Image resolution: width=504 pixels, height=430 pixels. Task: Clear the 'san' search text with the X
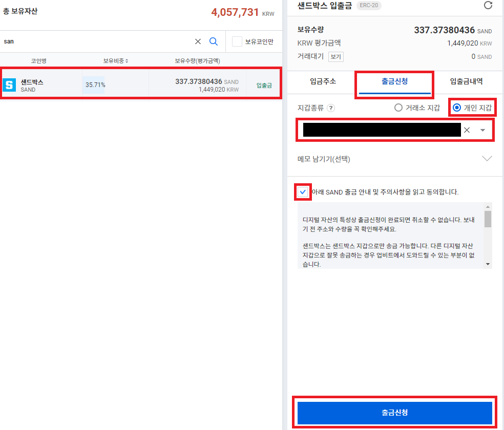tap(198, 41)
